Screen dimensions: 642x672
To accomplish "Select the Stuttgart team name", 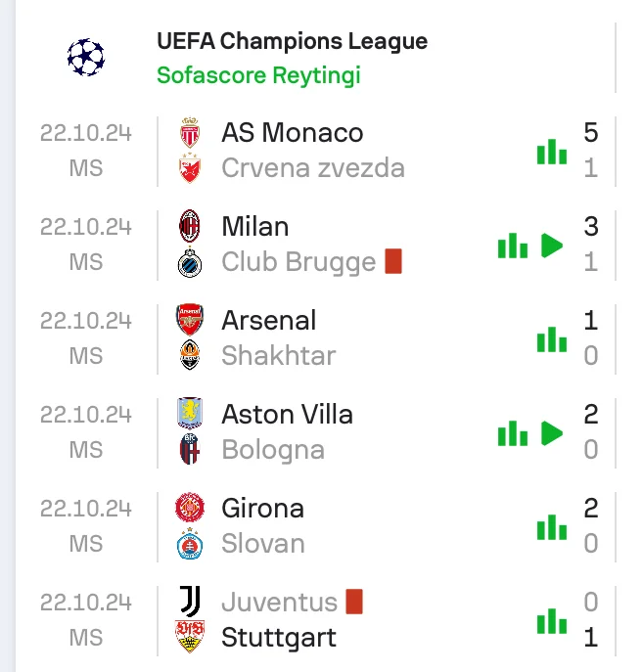I will [278, 638].
